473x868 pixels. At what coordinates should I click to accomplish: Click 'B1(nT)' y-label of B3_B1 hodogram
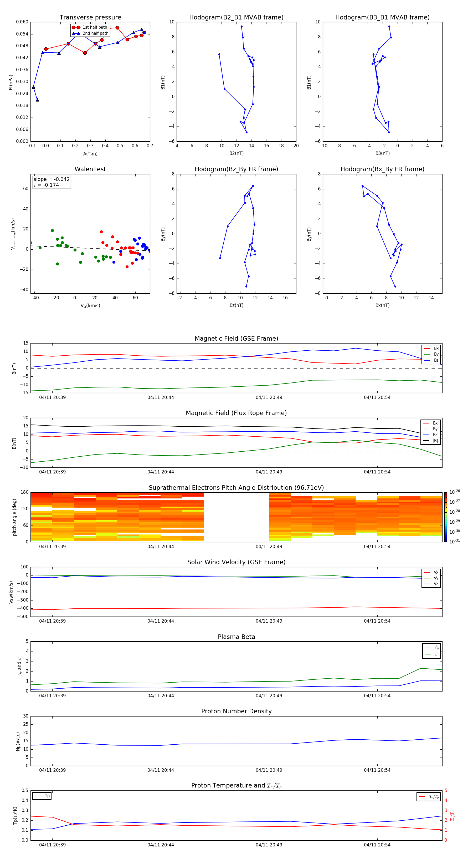[309, 82]
